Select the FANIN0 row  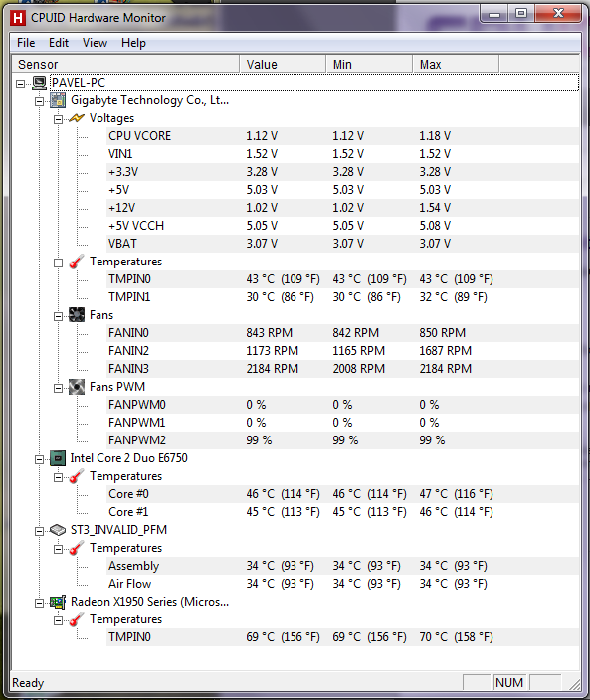(x=342, y=333)
